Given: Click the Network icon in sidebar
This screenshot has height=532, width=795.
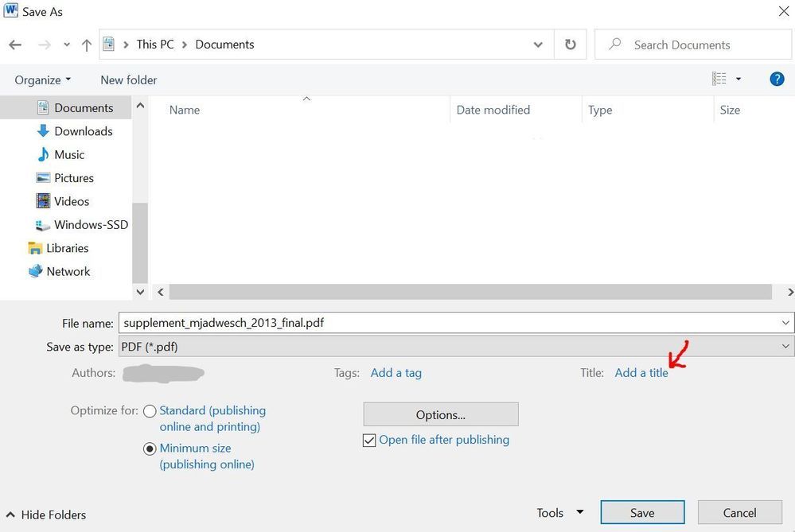Looking at the screenshot, I should (x=36, y=271).
